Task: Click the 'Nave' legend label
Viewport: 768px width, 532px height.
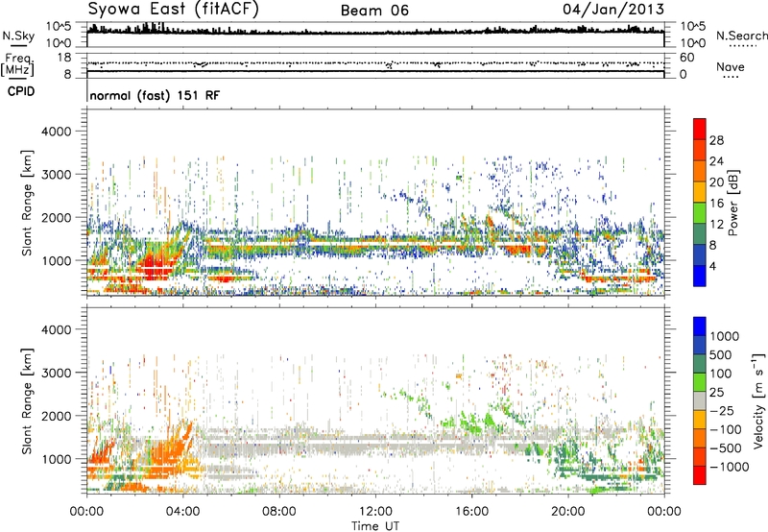Action: (x=731, y=66)
